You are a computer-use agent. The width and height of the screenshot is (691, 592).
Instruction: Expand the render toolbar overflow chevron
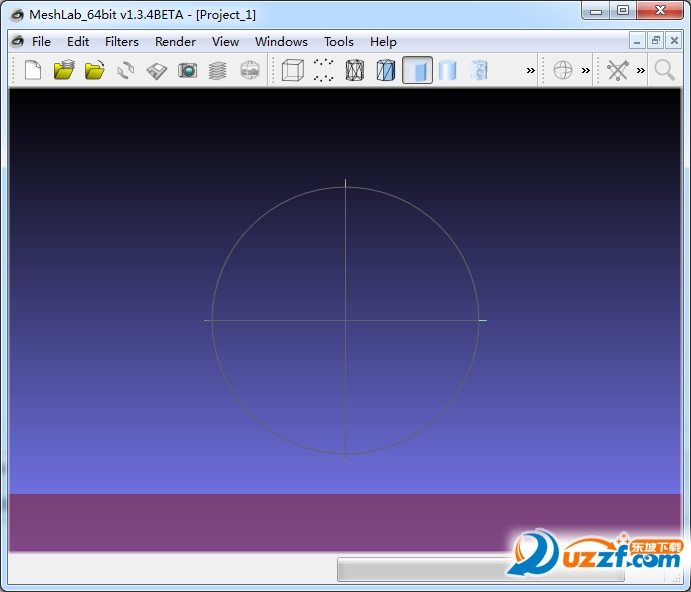[530, 70]
